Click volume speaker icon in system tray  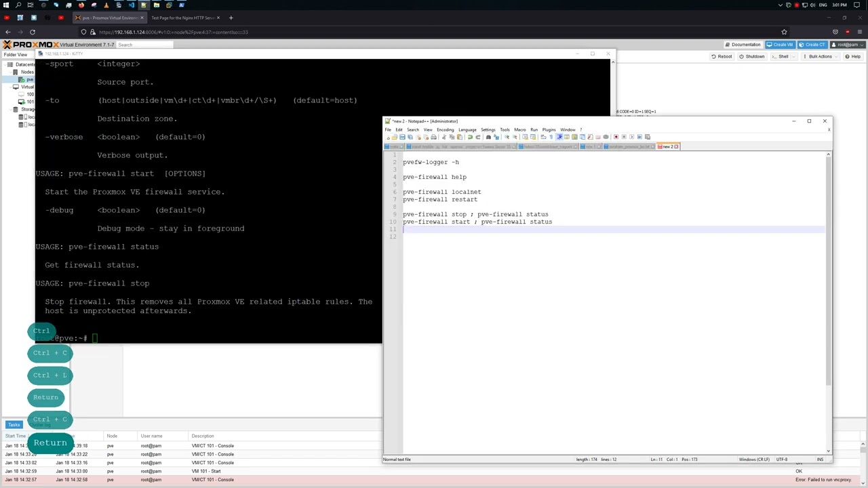coord(812,5)
